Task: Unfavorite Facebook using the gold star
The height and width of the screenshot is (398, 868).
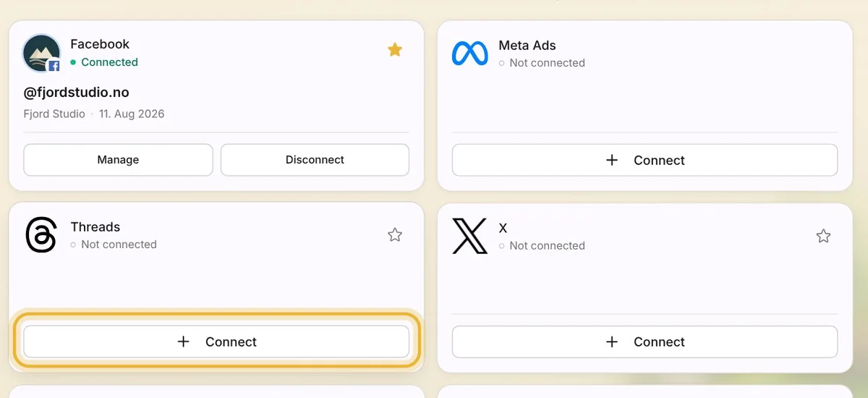Action: [394, 49]
